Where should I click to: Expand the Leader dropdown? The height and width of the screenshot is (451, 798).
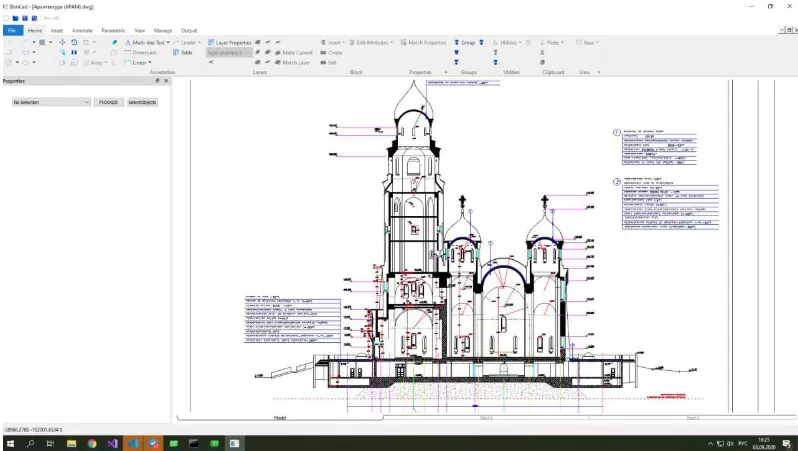point(199,43)
